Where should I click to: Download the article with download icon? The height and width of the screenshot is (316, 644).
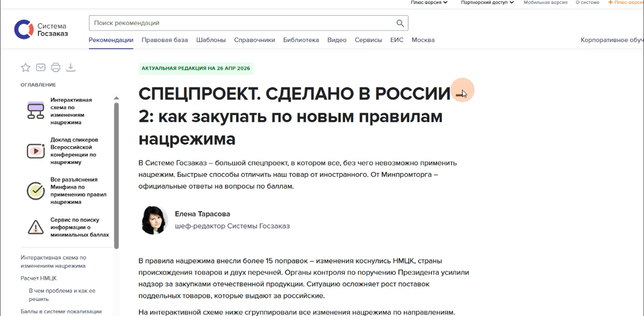[x=71, y=68]
